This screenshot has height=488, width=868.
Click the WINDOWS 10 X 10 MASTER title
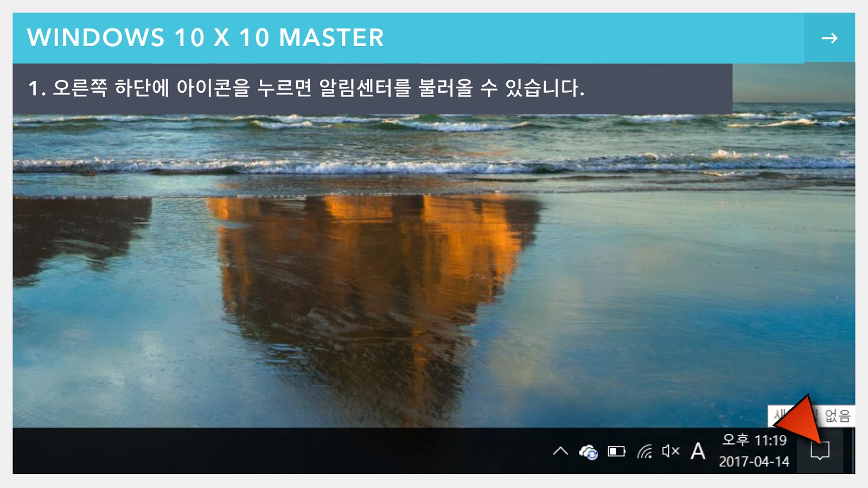click(x=206, y=38)
